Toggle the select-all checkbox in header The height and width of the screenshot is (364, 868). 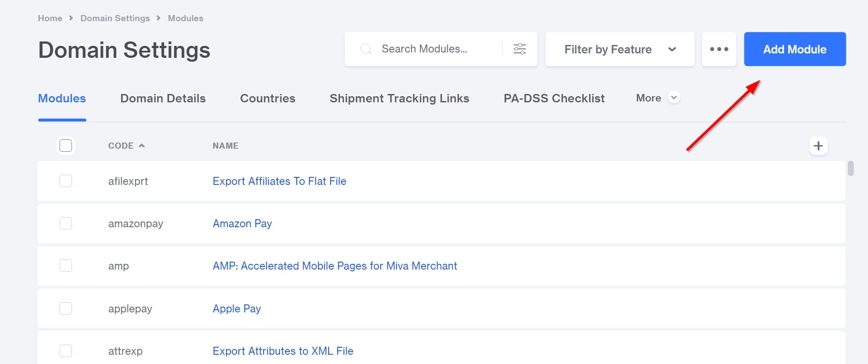[x=66, y=146]
